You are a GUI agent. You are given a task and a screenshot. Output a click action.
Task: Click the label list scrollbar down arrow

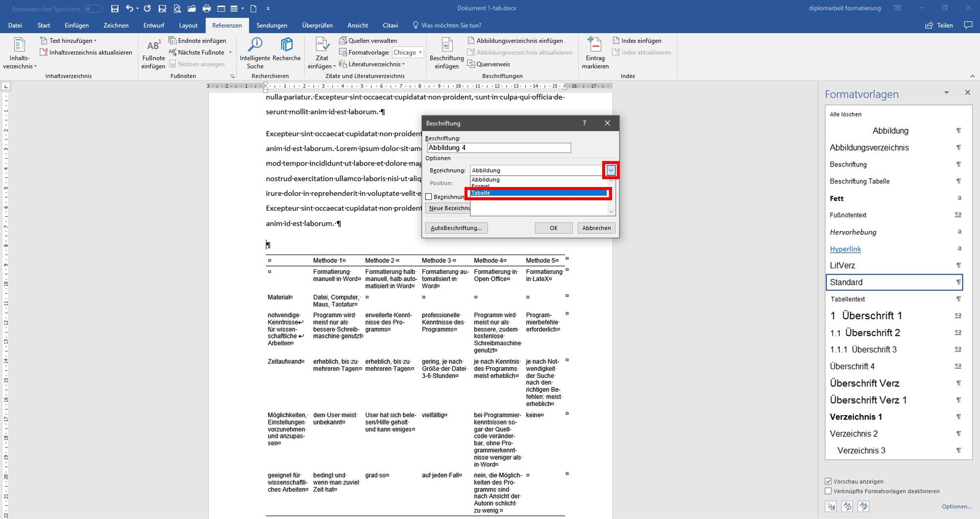[x=611, y=212]
